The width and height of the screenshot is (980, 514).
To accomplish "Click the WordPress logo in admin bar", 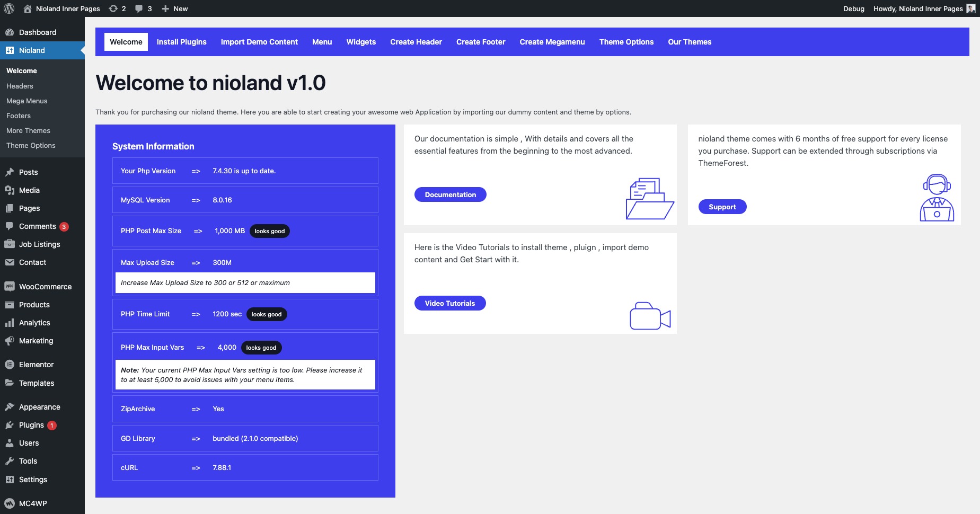I will pyautogui.click(x=9, y=8).
